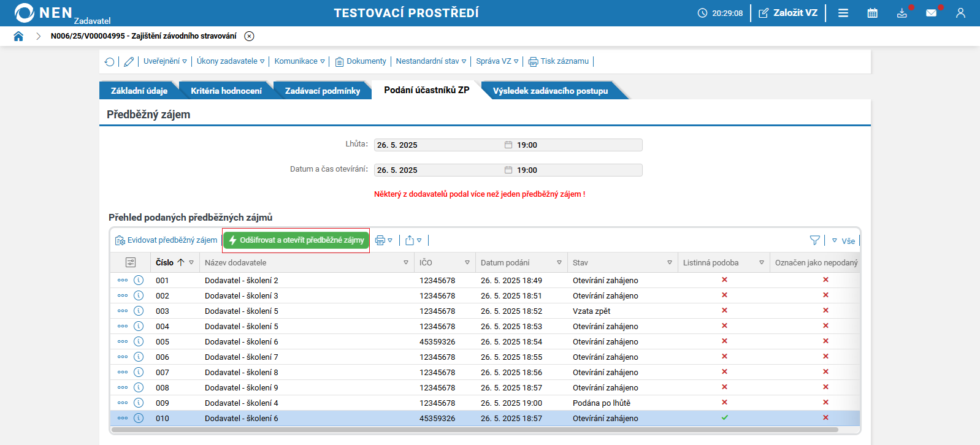Open the row 003 actions menu dots

pos(123,311)
